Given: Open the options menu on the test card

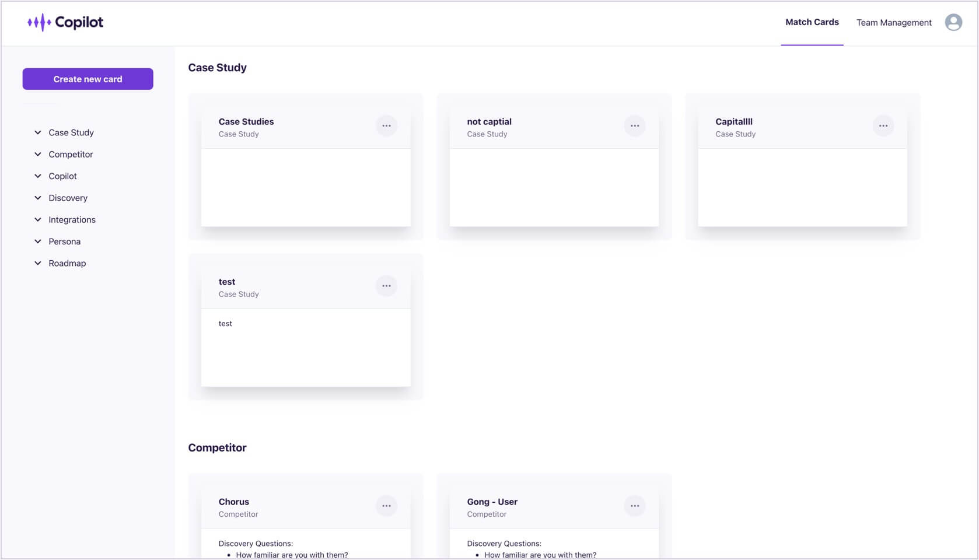Looking at the screenshot, I should (x=386, y=286).
